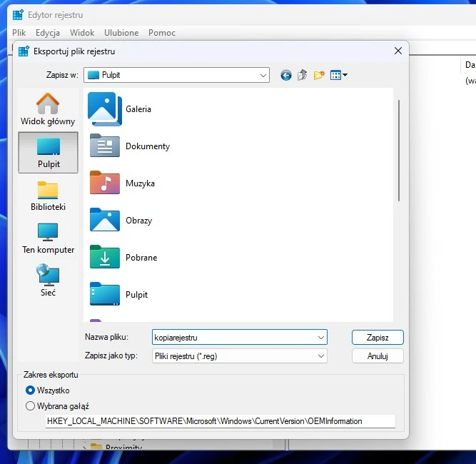The image size is (476, 464).
Task: Click the Edytor rejestru app icon
Action: pyautogui.click(x=19, y=15)
